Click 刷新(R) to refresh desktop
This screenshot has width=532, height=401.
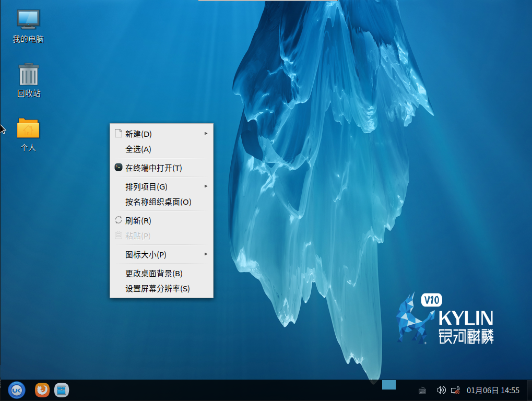click(x=138, y=221)
